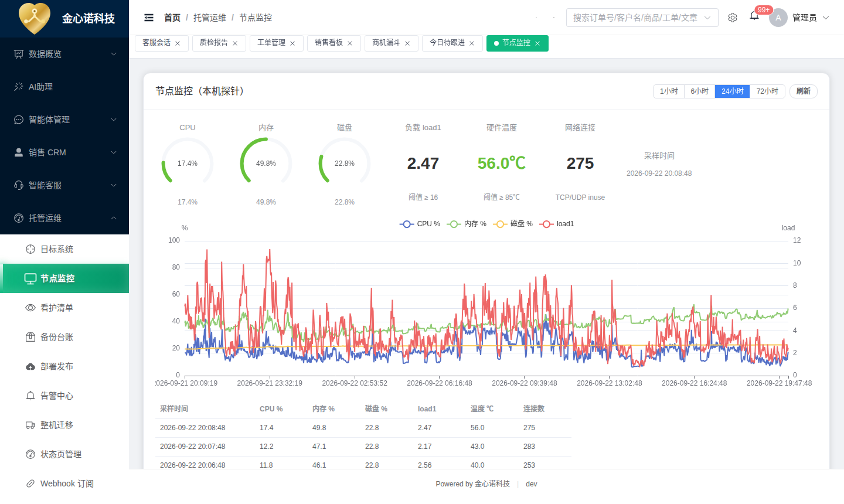
Task: Click the AI助理 sparkle icon
Action: (19, 87)
